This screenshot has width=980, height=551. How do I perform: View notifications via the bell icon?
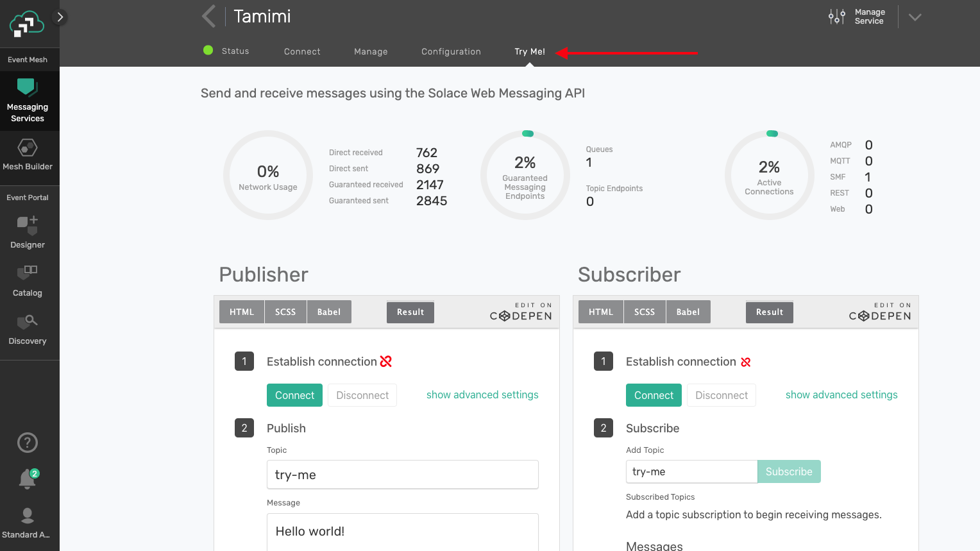[x=28, y=479]
